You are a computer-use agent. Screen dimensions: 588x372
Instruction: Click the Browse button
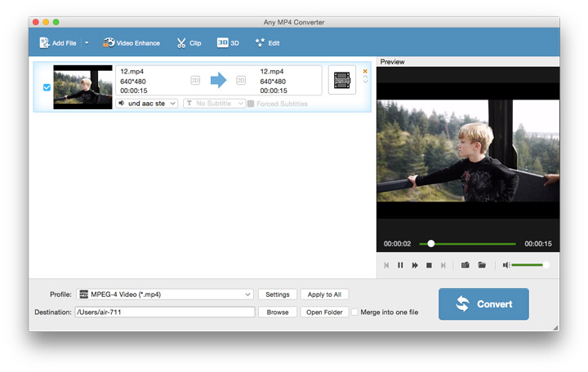point(278,312)
